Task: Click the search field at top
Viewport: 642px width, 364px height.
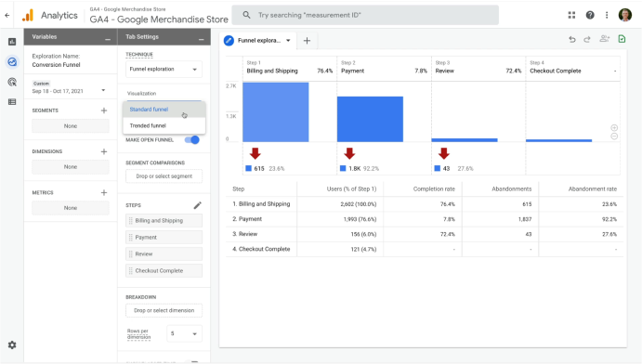Action: (x=365, y=15)
